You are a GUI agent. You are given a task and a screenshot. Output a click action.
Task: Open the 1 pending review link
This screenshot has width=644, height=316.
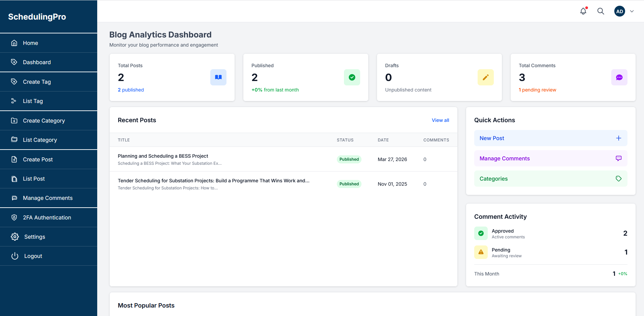pyautogui.click(x=537, y=90)
